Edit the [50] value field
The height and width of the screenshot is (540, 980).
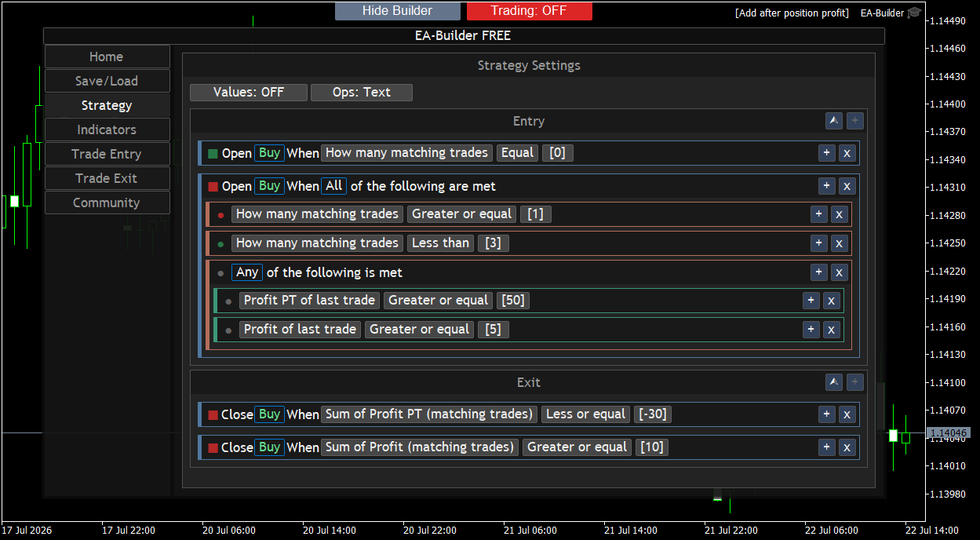pyautogui.click(x=512, y=301)
